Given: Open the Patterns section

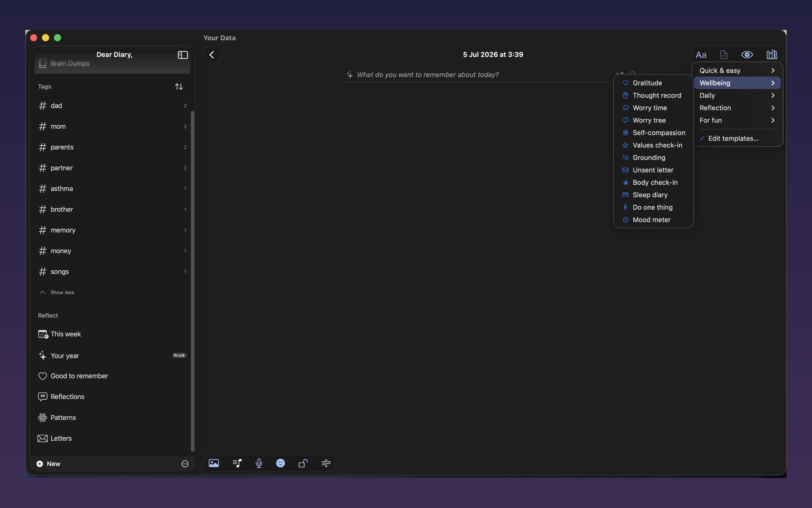Looking at the screenshot, I should (112, 418).
